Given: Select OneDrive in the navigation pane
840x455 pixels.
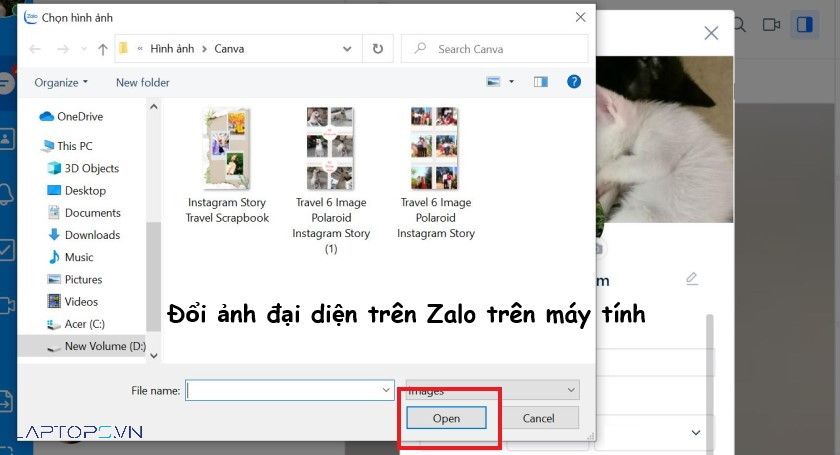Looking at the screenshot, I should coord(71,116).
